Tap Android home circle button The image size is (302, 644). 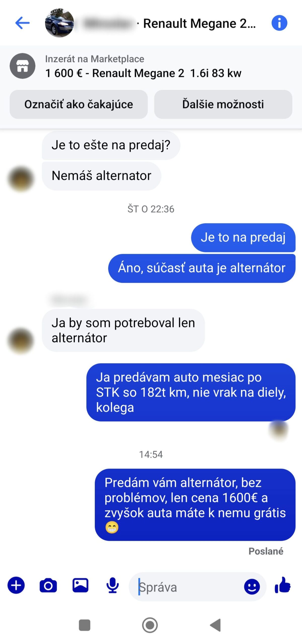pos(150,625)
